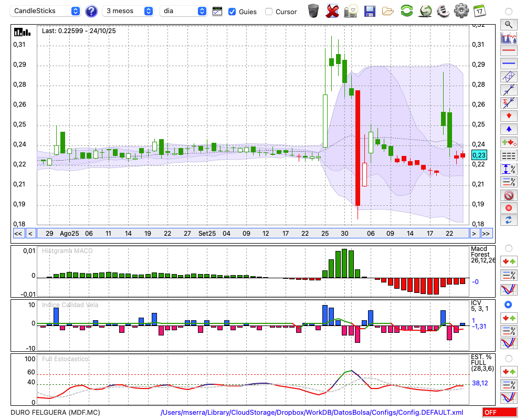Open settings with the gear icon

click(461, 11)
